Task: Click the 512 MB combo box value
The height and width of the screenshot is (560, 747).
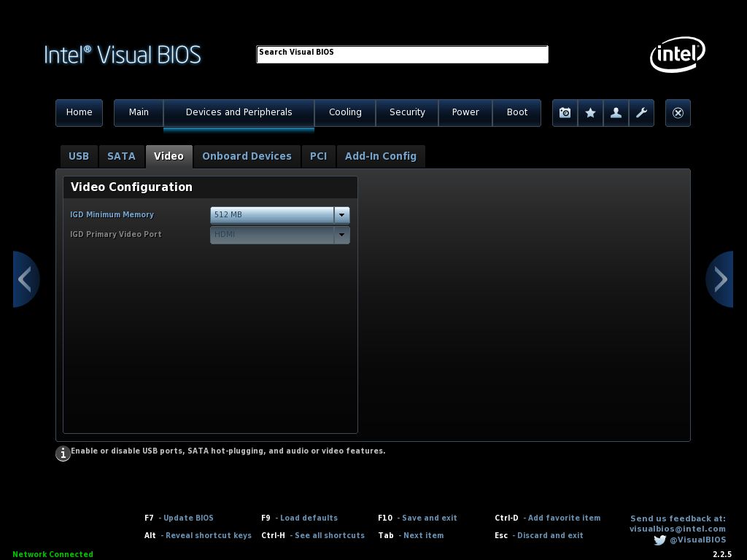Action: tap(272, 215)
